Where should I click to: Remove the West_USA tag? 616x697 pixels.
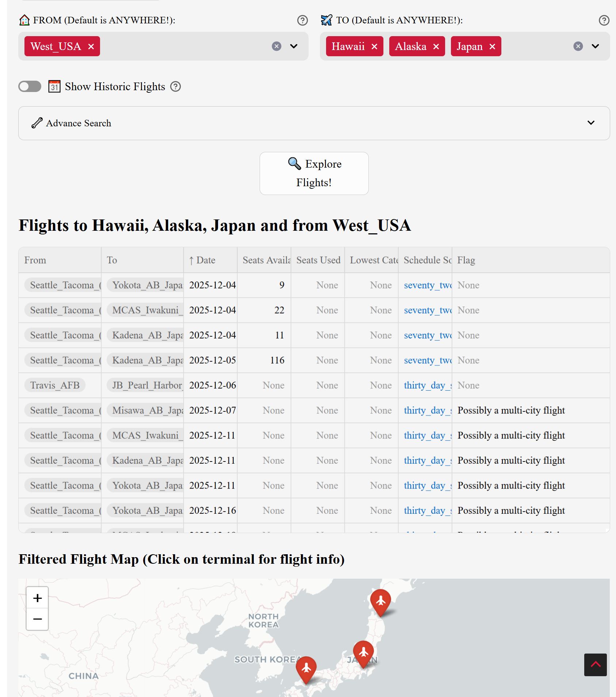(x=91, y=47)
